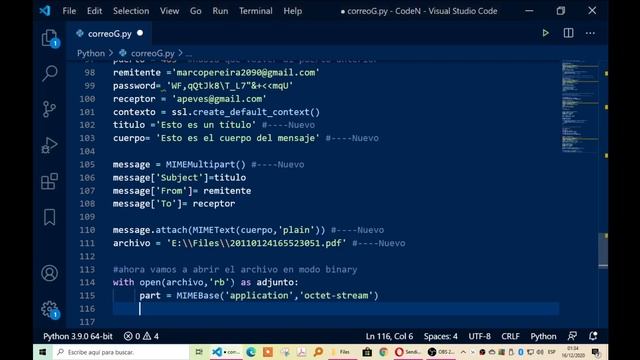Click the minimap code overview
The image size is (640, 360).
coord(580,106)
